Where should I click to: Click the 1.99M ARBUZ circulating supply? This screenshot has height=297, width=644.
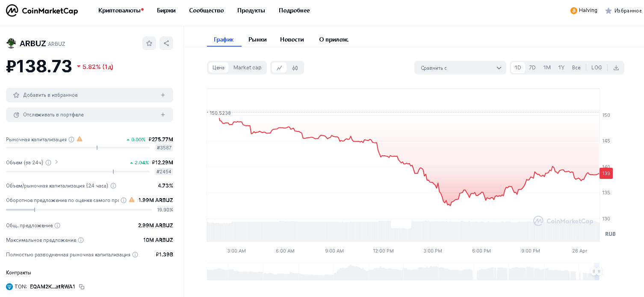point(156,200)
